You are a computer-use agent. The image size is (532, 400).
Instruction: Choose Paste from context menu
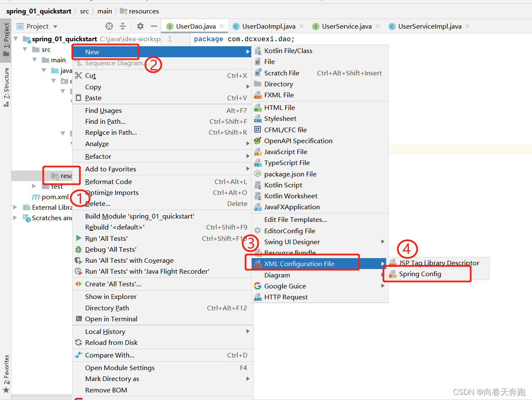point(162,98)
